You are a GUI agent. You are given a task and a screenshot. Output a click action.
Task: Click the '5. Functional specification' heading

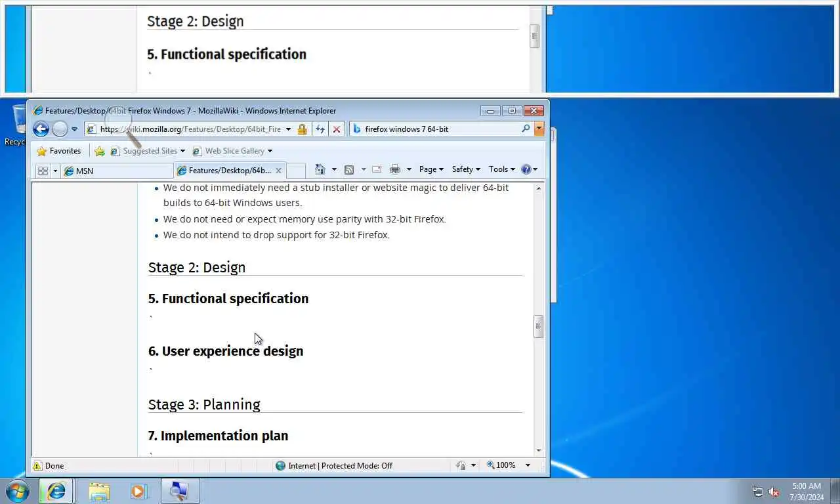click(228, 299)
